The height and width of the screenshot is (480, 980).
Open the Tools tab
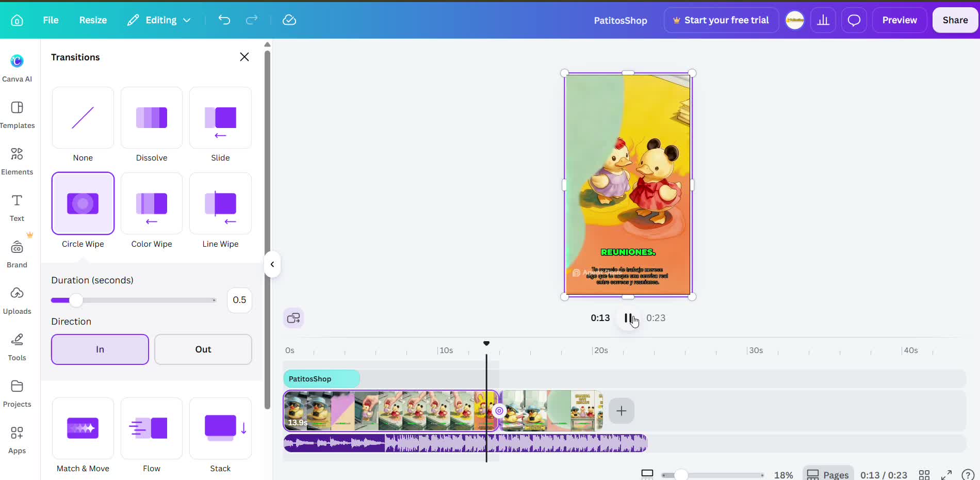coord(17,347)
